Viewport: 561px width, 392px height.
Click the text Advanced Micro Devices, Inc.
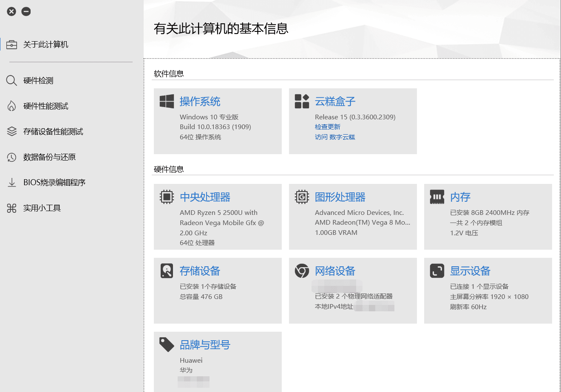[x=360, y=212]
